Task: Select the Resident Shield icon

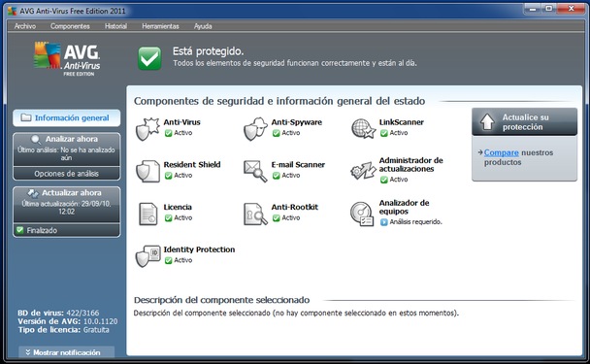Action: [147, 171]
